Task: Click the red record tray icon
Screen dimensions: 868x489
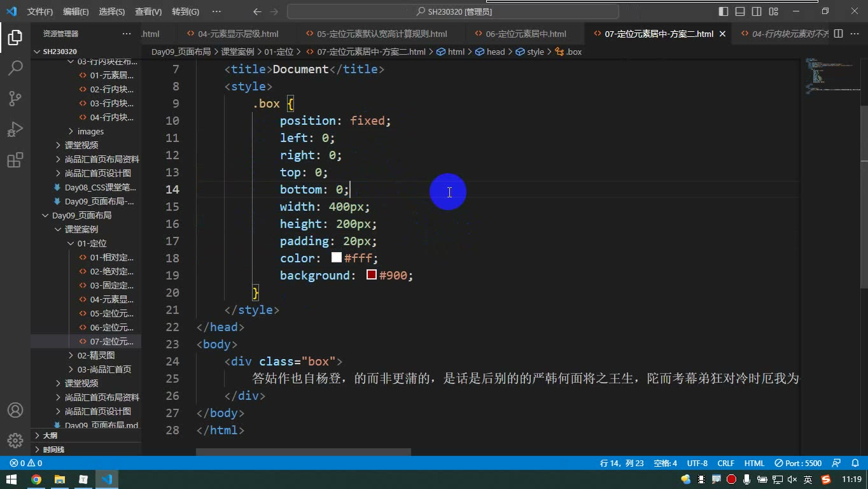Action: coord(732,479)
